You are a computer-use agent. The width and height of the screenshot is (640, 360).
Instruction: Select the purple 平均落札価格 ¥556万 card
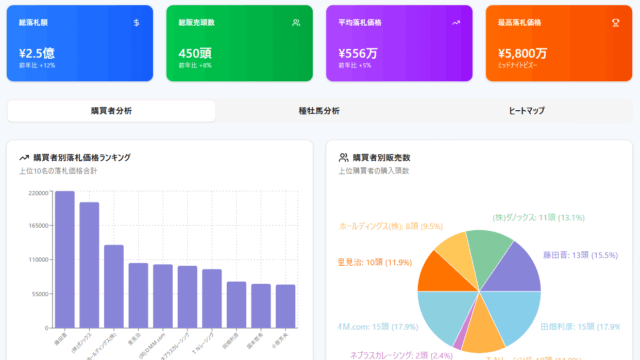coord(399,43)
